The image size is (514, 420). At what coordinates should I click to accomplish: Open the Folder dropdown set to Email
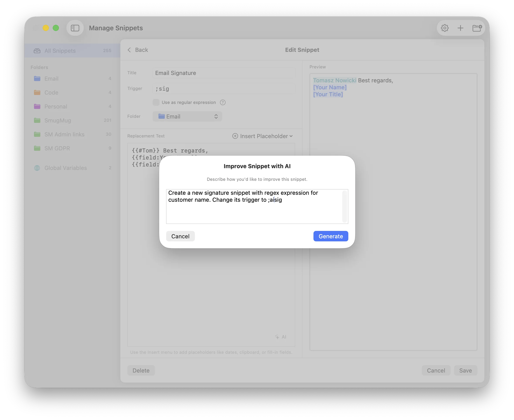click(x=187, y=116)
